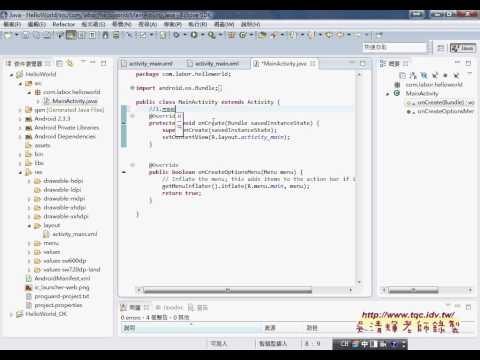The width and height of the screenshot is (480, 360).
Task: Toggle Hide Non-Public Members in Outline toolbar
Action: [x=445, y=76]
